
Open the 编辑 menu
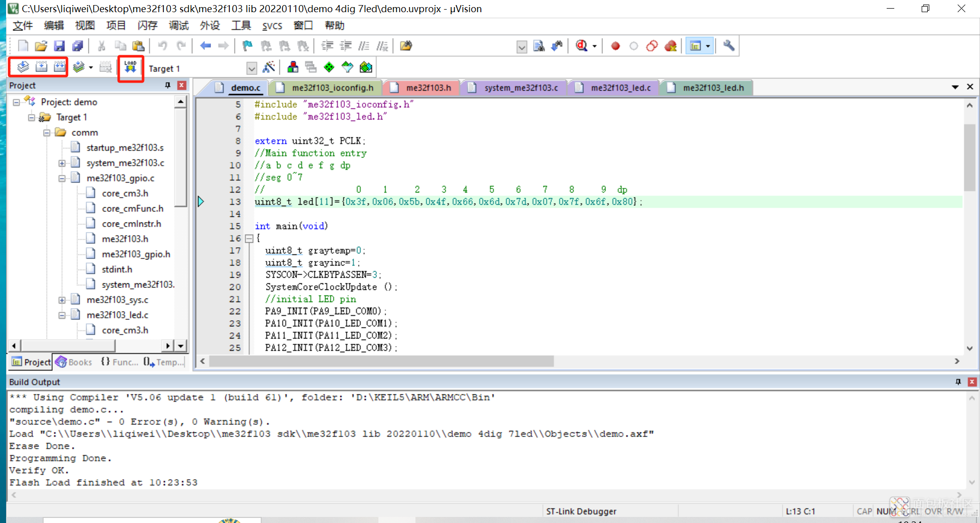54,26
